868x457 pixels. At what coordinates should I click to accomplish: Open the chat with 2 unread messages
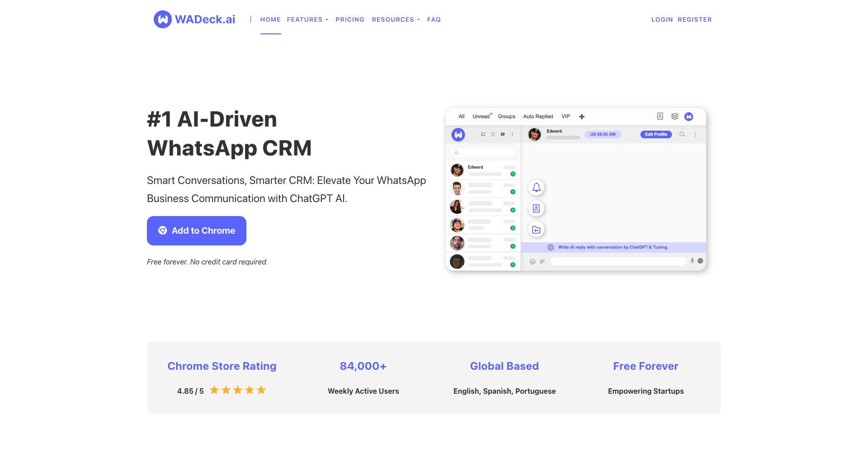coord(483,225)
